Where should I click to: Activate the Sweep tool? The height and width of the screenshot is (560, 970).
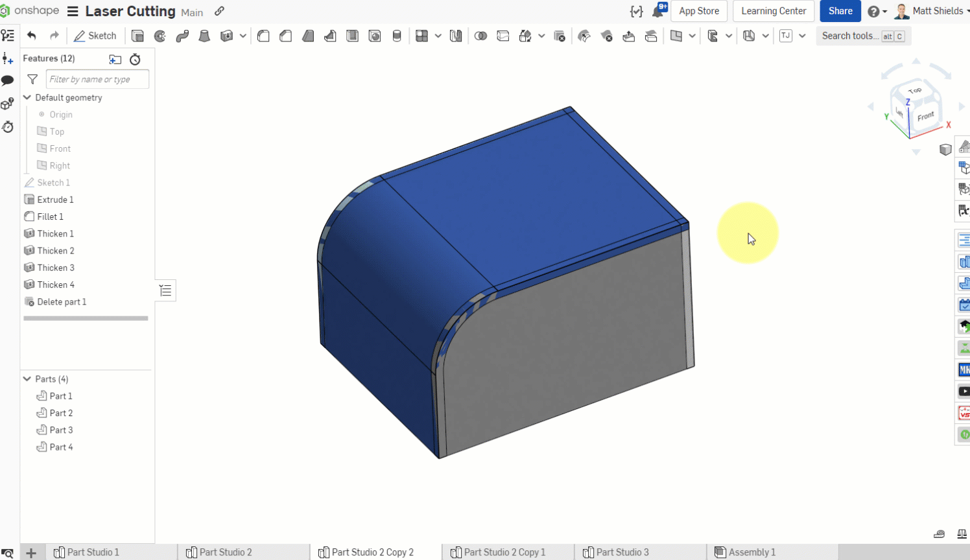(182, 36)
